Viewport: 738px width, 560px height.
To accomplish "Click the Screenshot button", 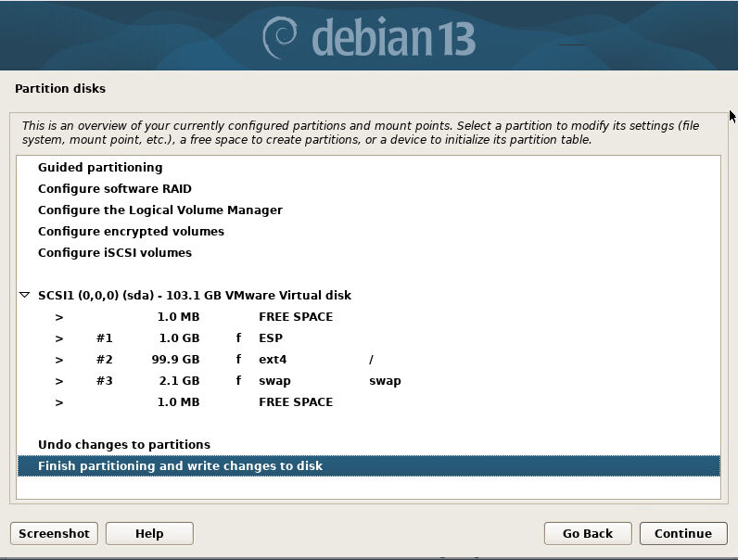I will click(x=54, y=534).
